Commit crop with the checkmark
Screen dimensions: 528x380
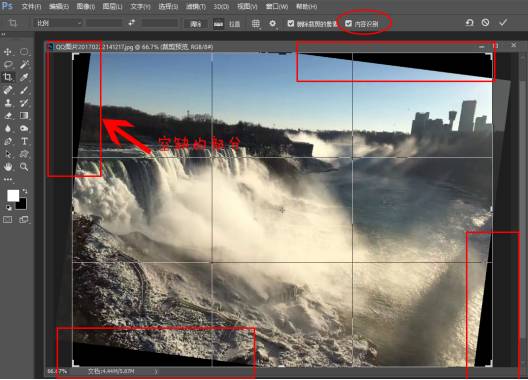pyautogui.click(x=503, y=23)
